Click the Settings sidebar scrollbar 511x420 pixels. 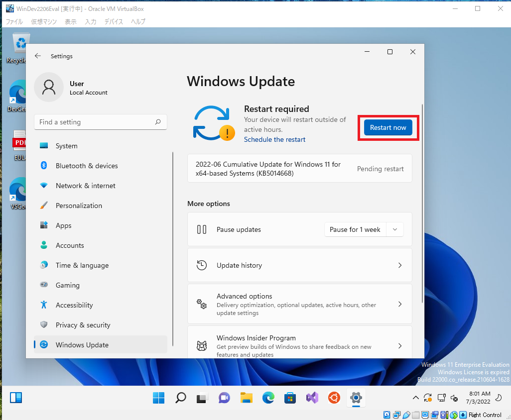tap(173, 249)
